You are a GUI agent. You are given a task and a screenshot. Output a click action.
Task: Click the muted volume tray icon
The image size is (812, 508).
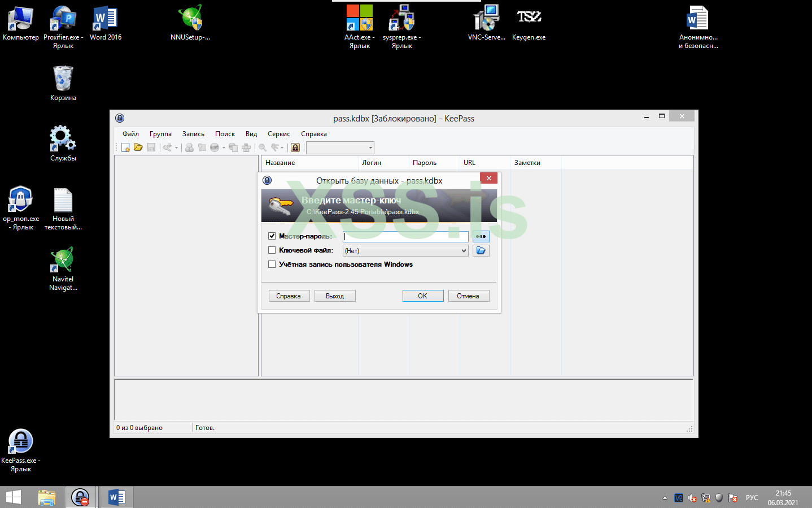pos(692,498)
